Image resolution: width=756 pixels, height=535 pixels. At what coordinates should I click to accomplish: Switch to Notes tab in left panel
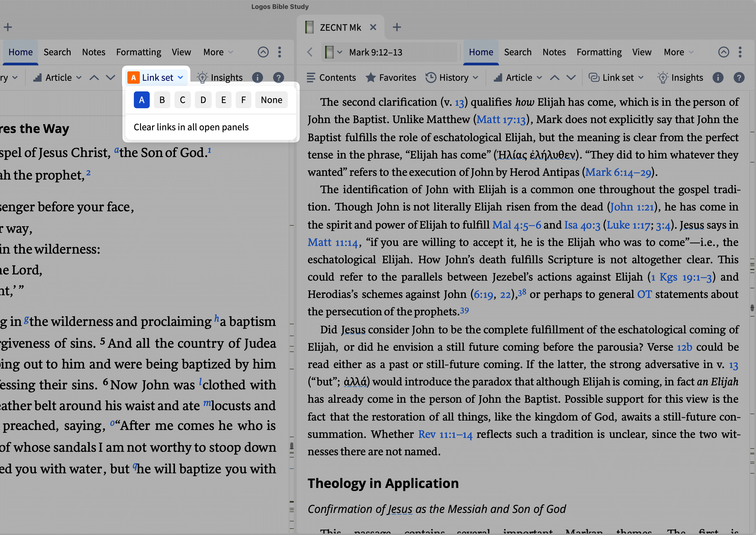[x=94, y=52]
